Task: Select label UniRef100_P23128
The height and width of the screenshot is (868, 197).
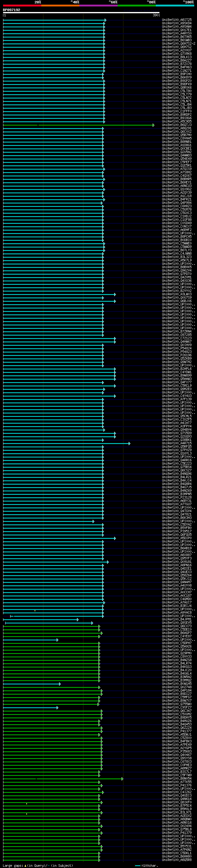Action: (177, 497)
